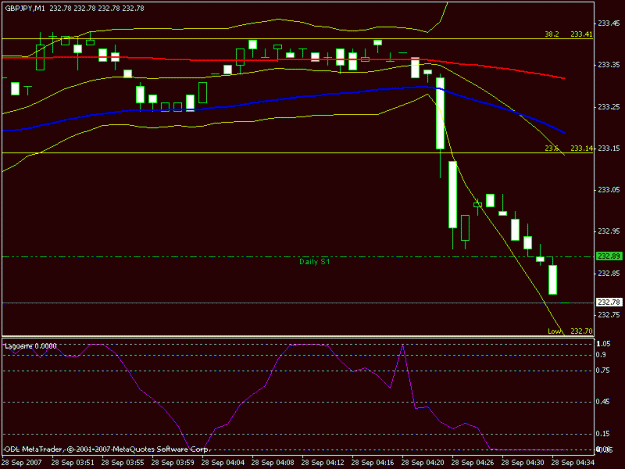Click the 28 Sep 04:34 time label

pos(573,462)
